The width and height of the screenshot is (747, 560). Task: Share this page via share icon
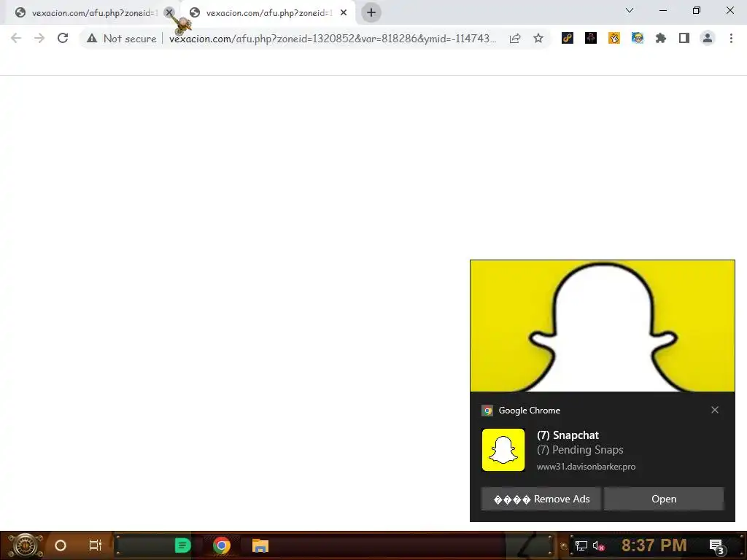515,39
